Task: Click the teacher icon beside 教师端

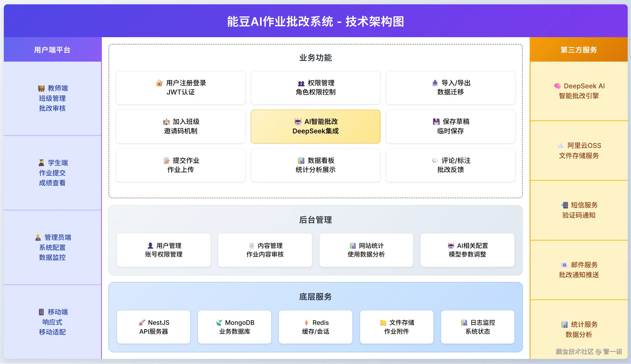Action: click(x=41, y=88)
